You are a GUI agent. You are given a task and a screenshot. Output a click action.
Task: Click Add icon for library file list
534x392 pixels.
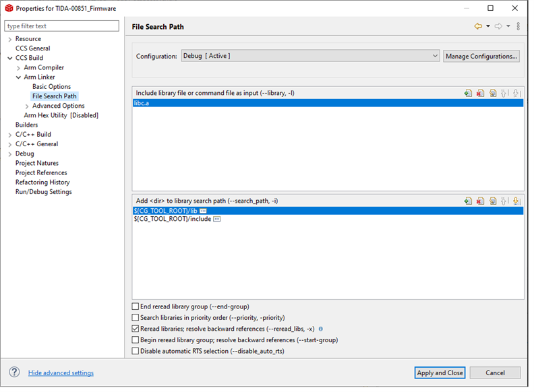[468, 93]
